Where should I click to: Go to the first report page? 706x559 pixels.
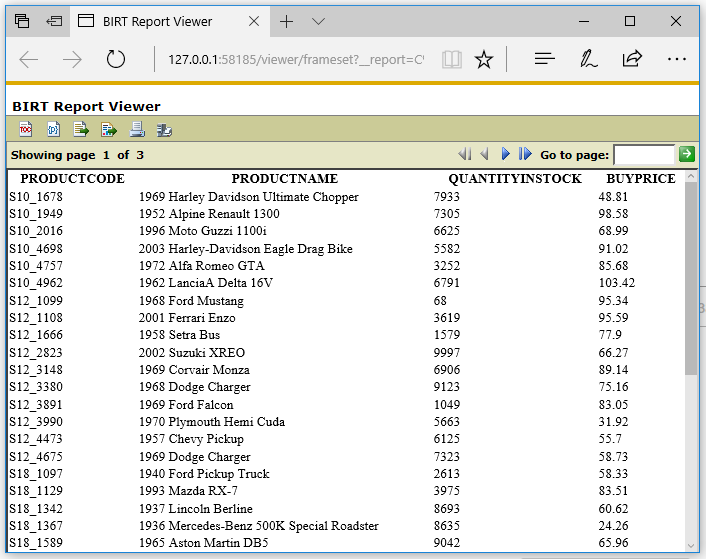464,154
